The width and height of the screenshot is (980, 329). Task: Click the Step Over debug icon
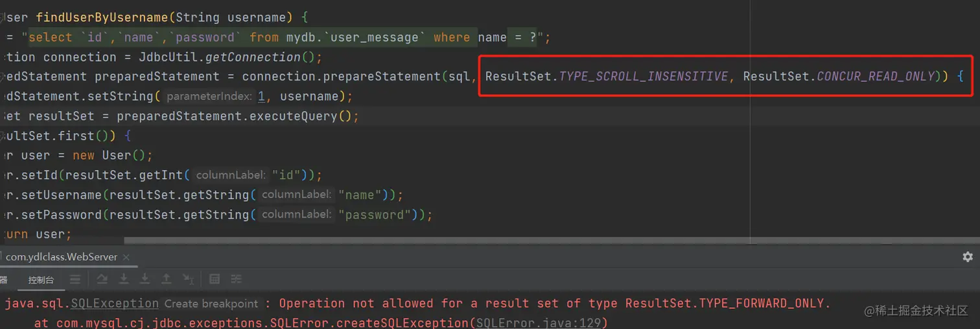[x=102, y=279]
